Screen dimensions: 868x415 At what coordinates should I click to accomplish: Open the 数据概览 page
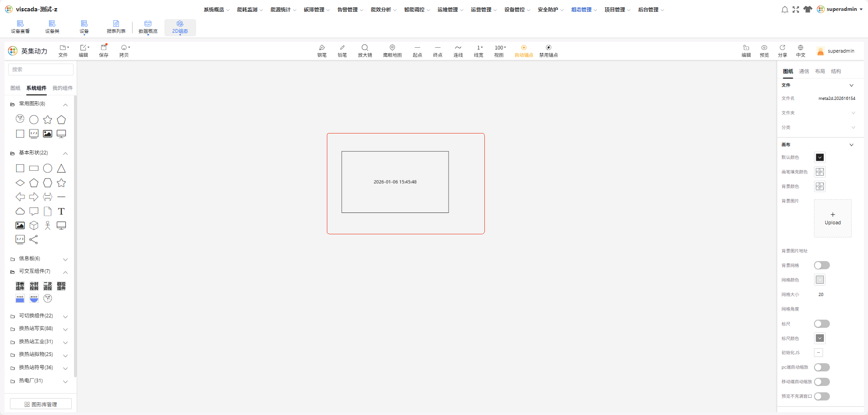(148, 27)
